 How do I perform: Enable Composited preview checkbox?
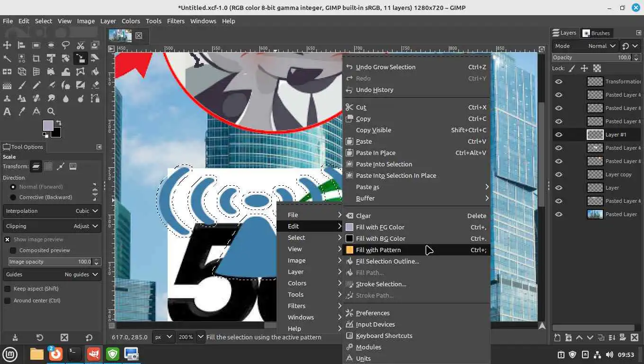click(x=13, y=250)
